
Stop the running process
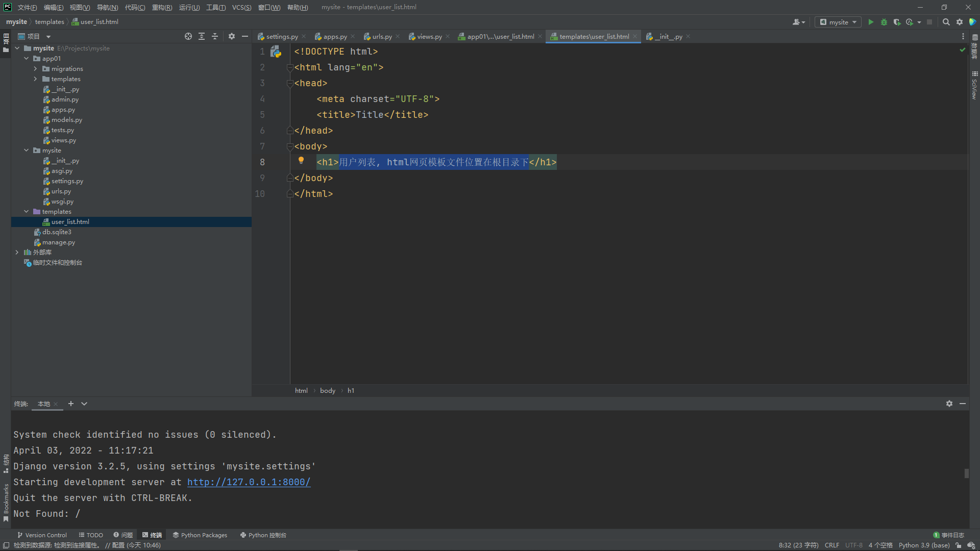[929, 22]
